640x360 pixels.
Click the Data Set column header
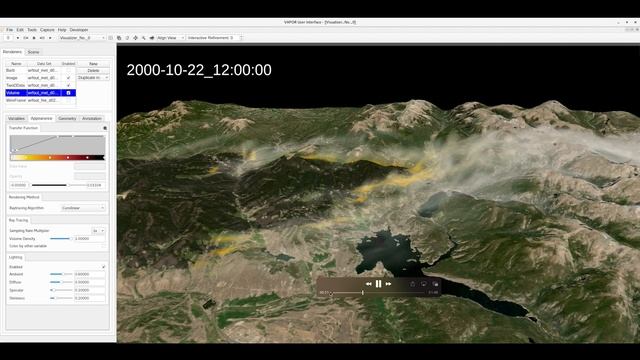click(x=44, y=64)
